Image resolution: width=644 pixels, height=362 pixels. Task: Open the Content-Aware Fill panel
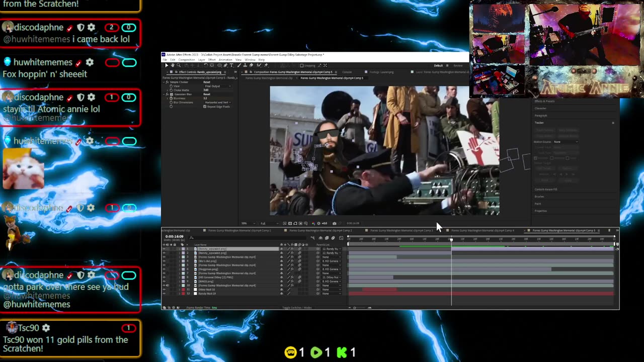point(546,190)
